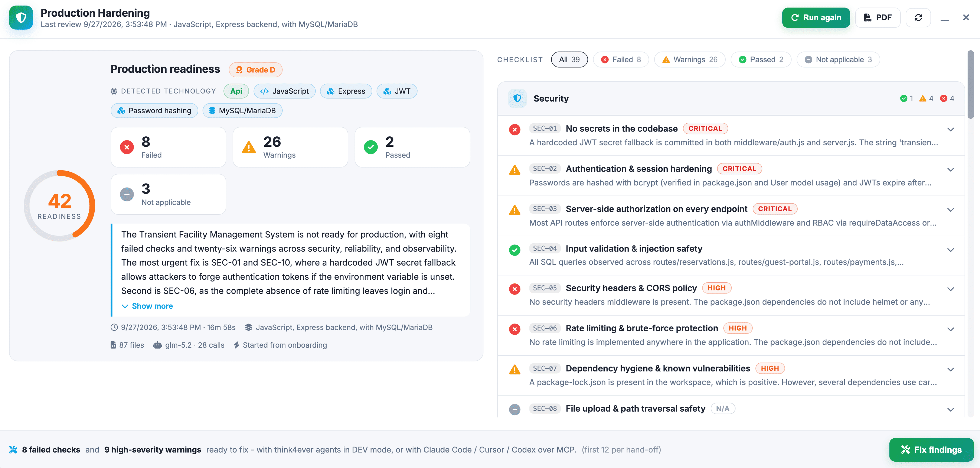Click the gray minus icon in Not applicable card
The width and height of the screenshot is (980, 468).
click(127, 194)
